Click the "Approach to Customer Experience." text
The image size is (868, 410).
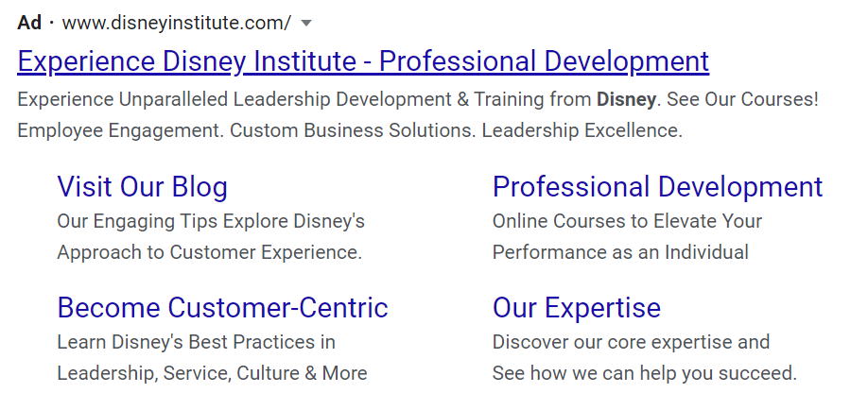[209, 253]
